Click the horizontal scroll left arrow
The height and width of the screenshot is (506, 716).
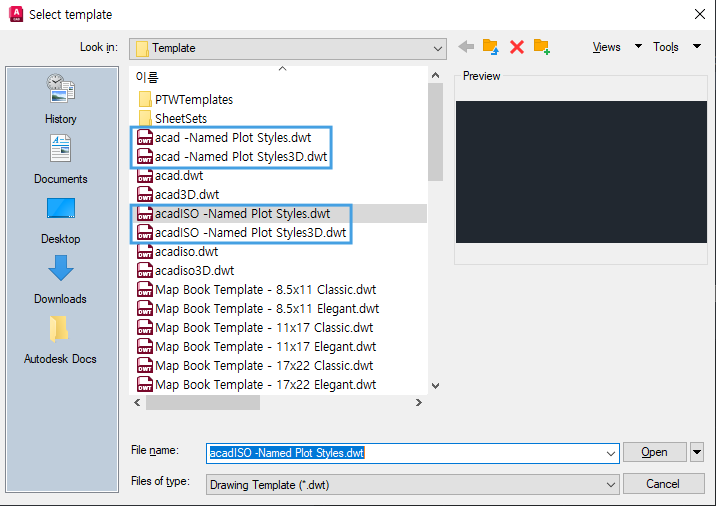click(x=137, y=402)
